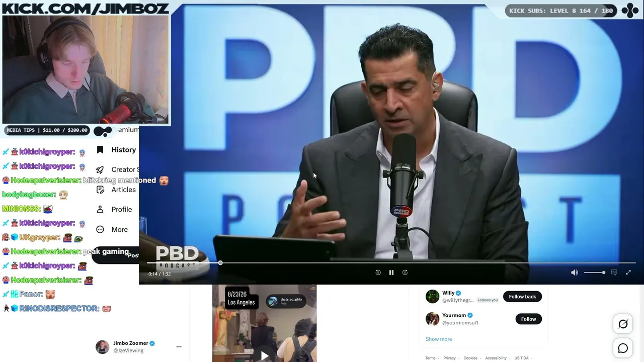
Task: Click the thats.so_phia creator tag
Action: tap(286, 301)
